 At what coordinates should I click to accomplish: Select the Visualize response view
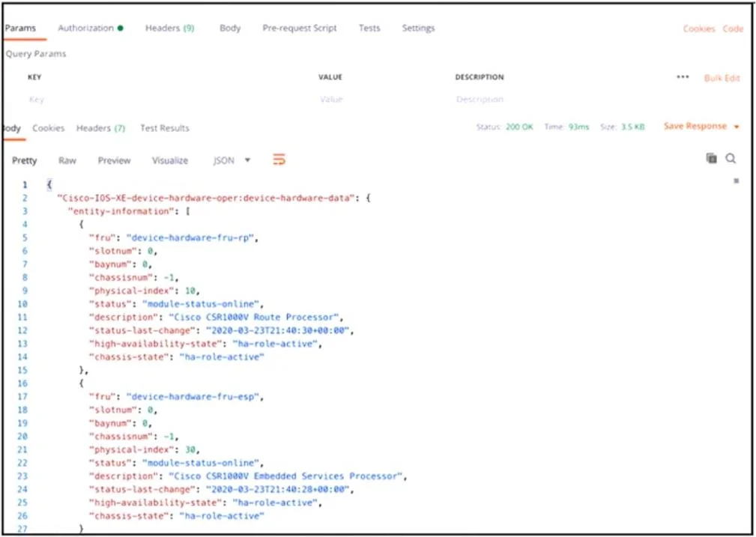tap(170, 160)
